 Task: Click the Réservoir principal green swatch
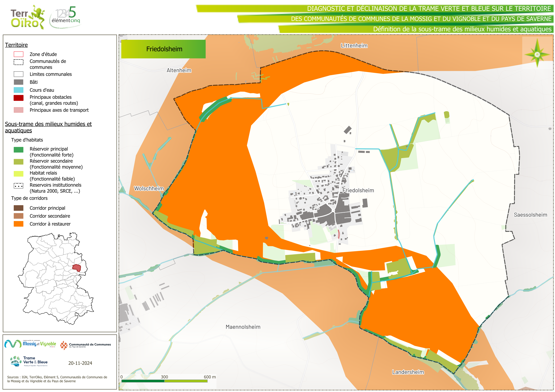(x=19, y=150)
